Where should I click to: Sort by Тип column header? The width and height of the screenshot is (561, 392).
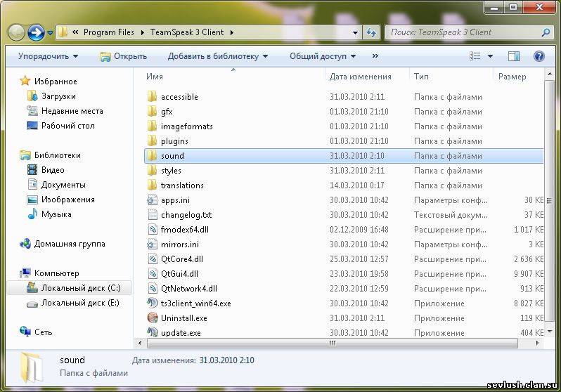pyautogui.click(x=421, y=77)
